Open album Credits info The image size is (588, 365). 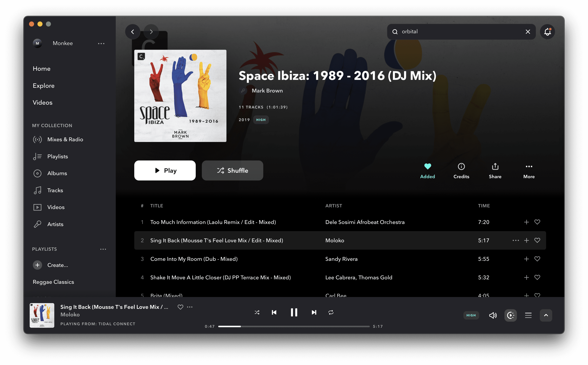(x=461, y=171)
